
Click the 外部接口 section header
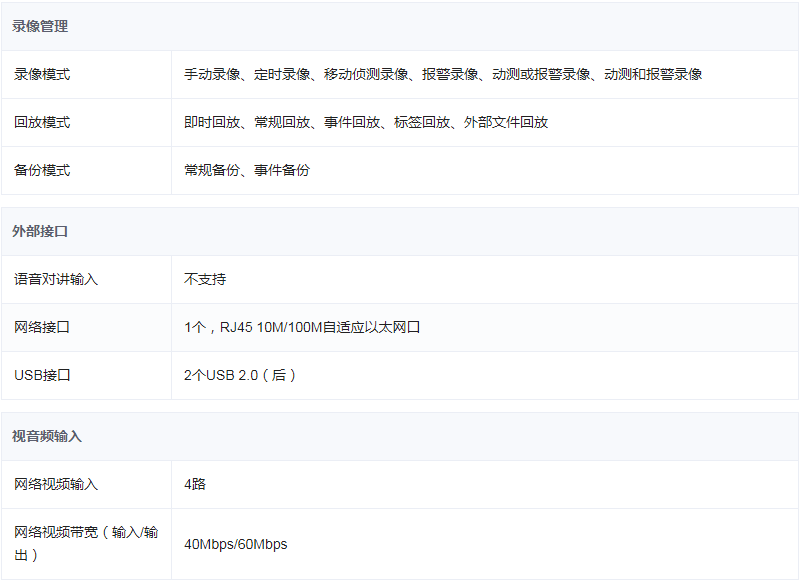[40, 231]
